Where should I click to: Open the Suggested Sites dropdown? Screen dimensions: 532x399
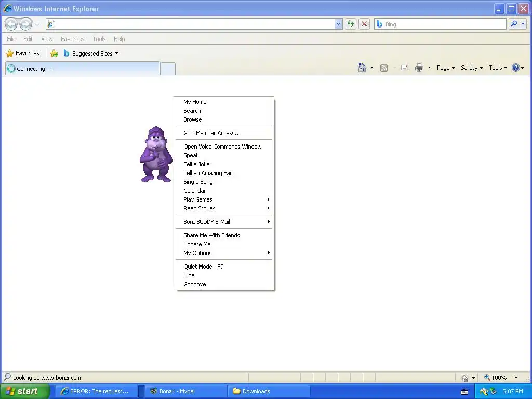click(91, 54)
